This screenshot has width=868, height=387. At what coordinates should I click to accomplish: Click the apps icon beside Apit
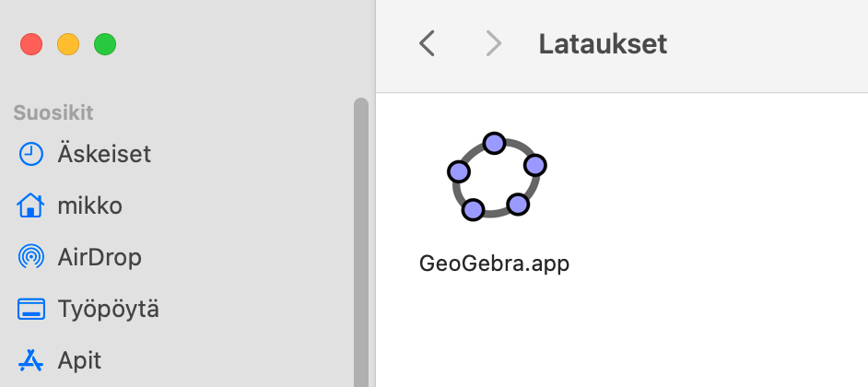[31, 359]
